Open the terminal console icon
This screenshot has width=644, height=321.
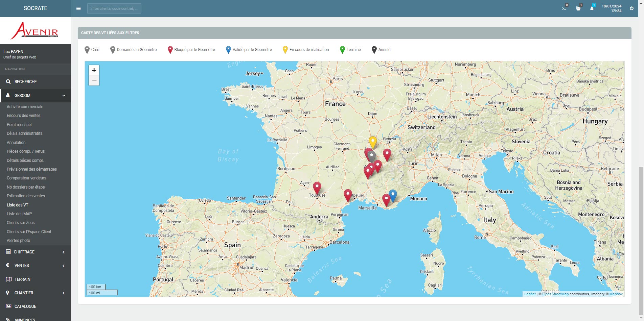coord(564,8)
